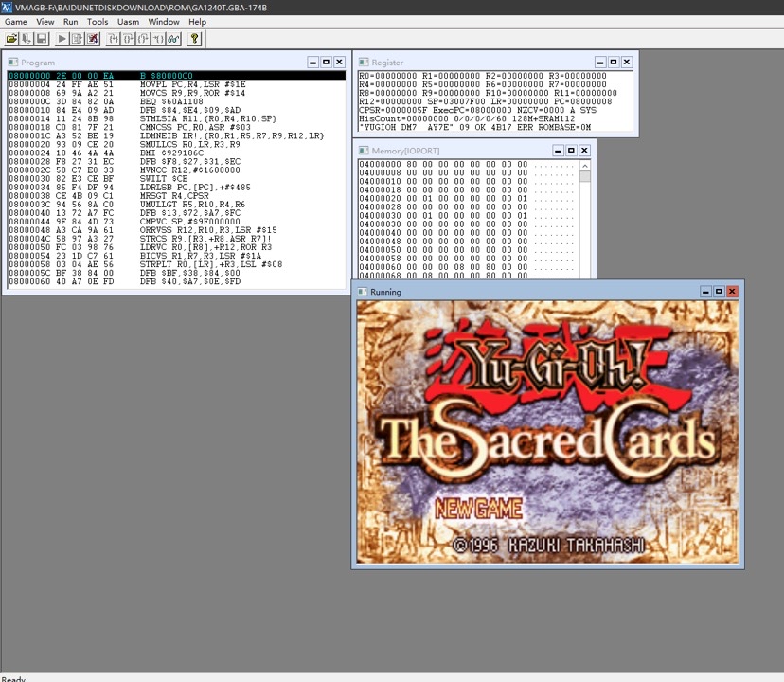Maximize the Running game window

pos(719,292)
